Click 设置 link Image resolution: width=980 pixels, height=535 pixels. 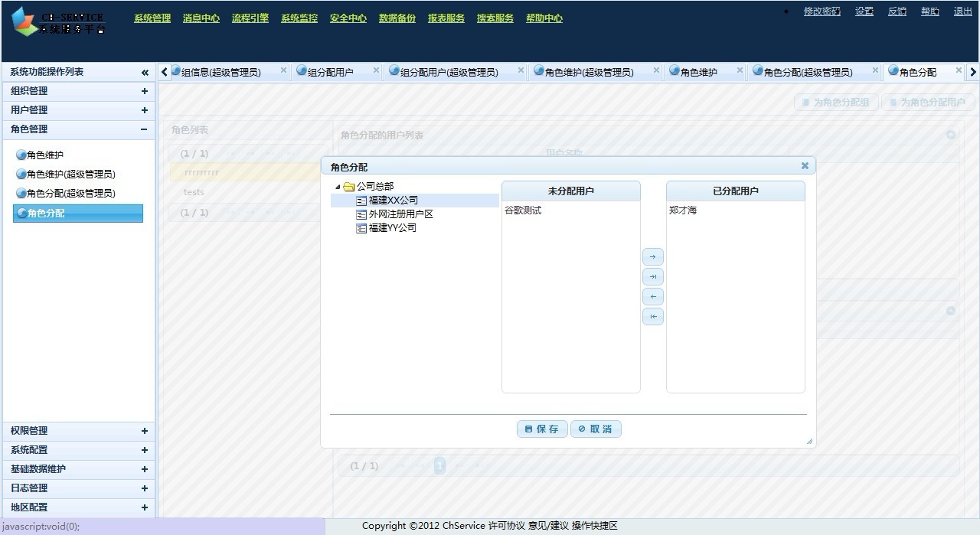coord(864,11)
